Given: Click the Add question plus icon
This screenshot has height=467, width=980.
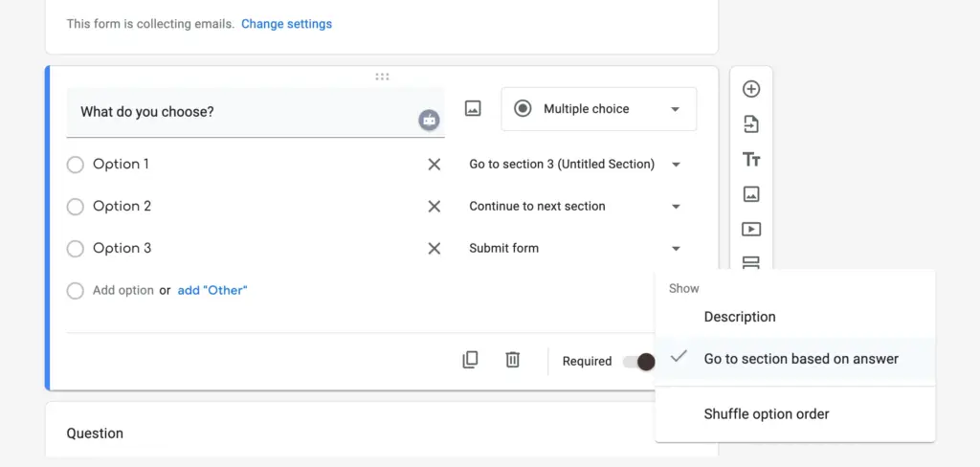Looking at the screenshot, I should pyautogui.click(x=751, y=89).
